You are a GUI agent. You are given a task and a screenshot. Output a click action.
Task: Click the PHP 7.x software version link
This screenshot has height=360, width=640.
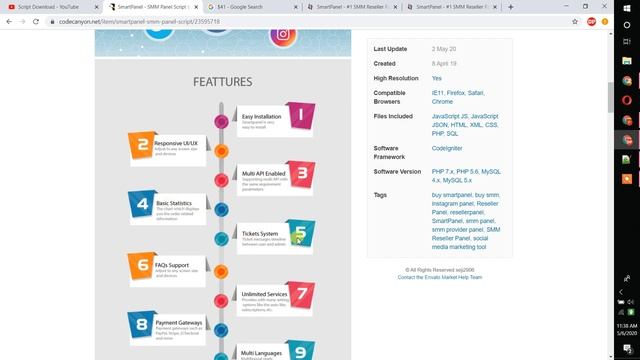(x=442, y=172)
